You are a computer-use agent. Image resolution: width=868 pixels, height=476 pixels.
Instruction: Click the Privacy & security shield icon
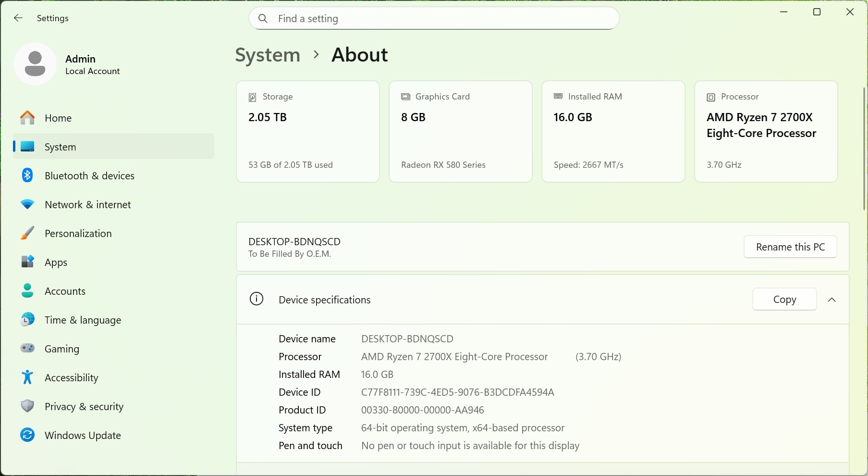[27, 406]
